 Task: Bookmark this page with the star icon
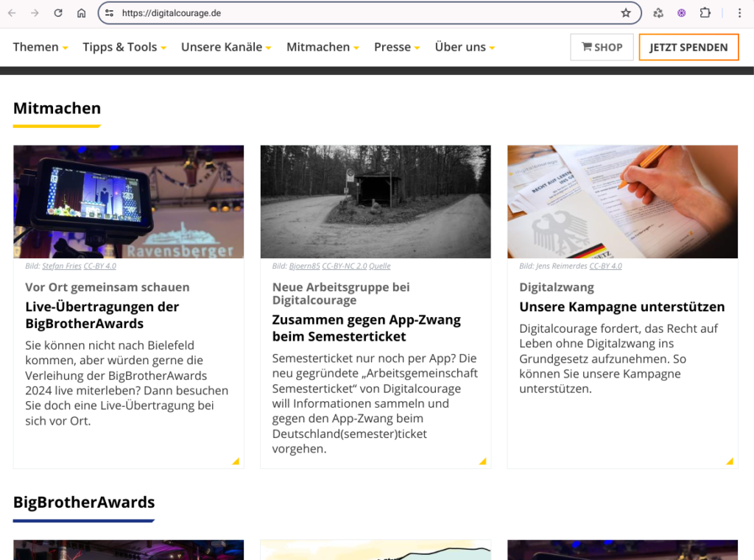click(626, 13)
